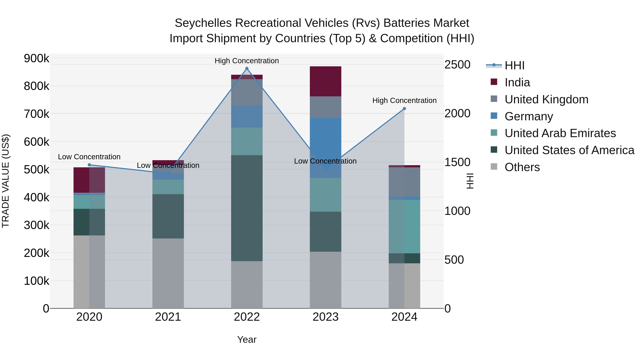Select the India segment of 2023 bar
This screenshot has width=644, height=362.
click(x=326, y=82)
